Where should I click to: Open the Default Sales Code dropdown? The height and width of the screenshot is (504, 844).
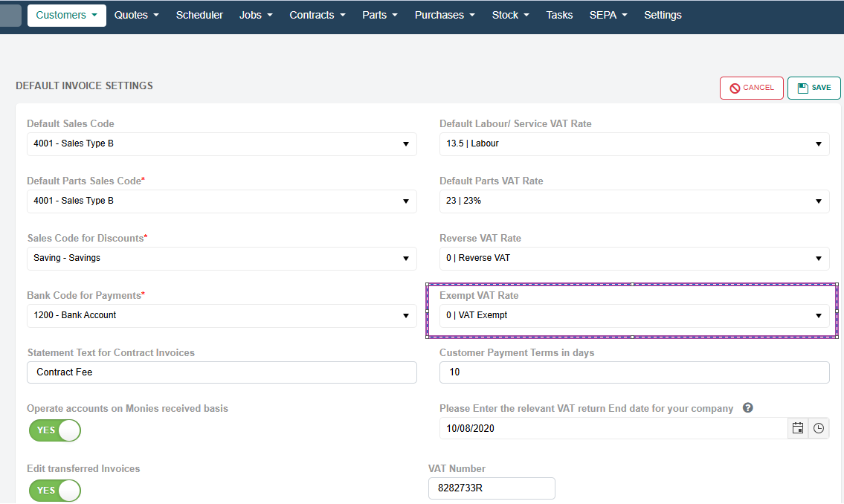[x=222, y=143]
